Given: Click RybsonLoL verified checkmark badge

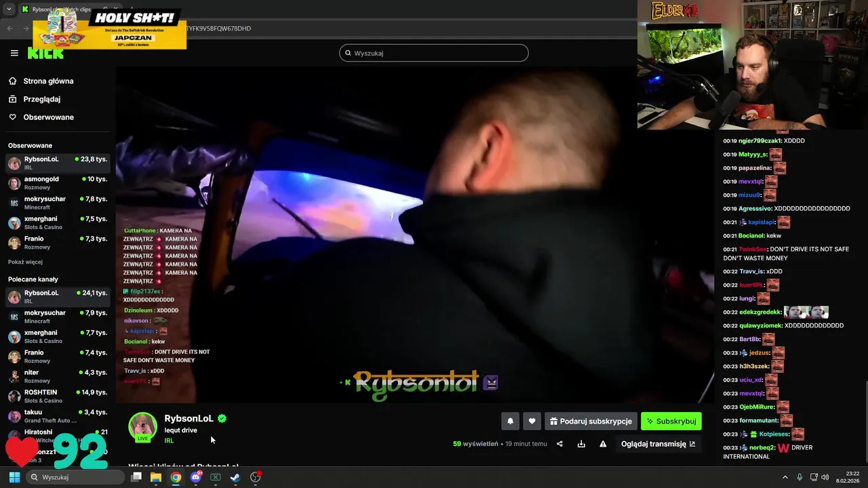Looking at the screenshot, I should click(222, 418).
